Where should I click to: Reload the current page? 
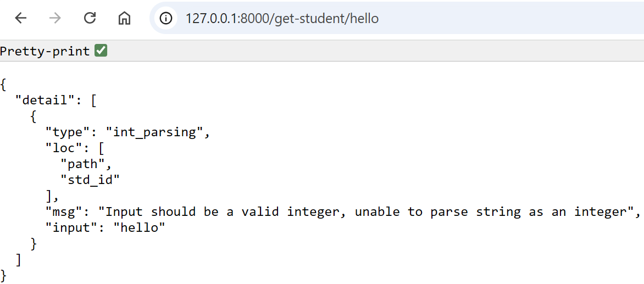click(x=90, y=18)
